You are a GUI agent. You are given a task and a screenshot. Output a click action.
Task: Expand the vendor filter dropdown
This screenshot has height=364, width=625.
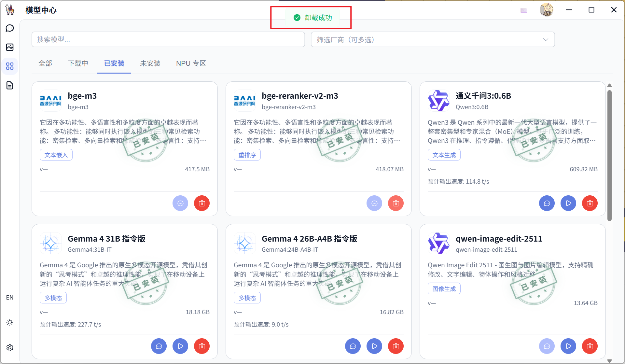[x=433, y=39]
